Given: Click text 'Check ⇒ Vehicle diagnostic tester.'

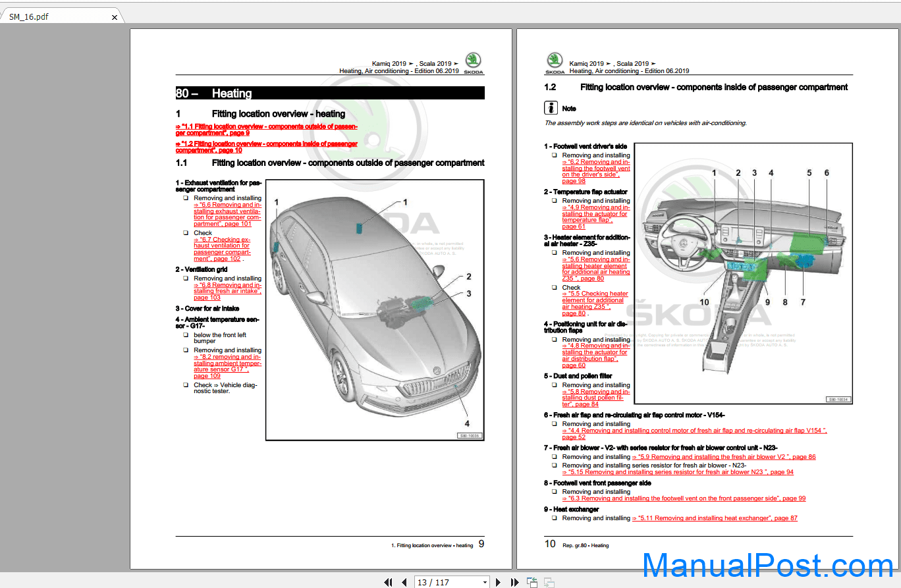Looking at the screenshot, I should pyautogui.click(x=225, y=388).
